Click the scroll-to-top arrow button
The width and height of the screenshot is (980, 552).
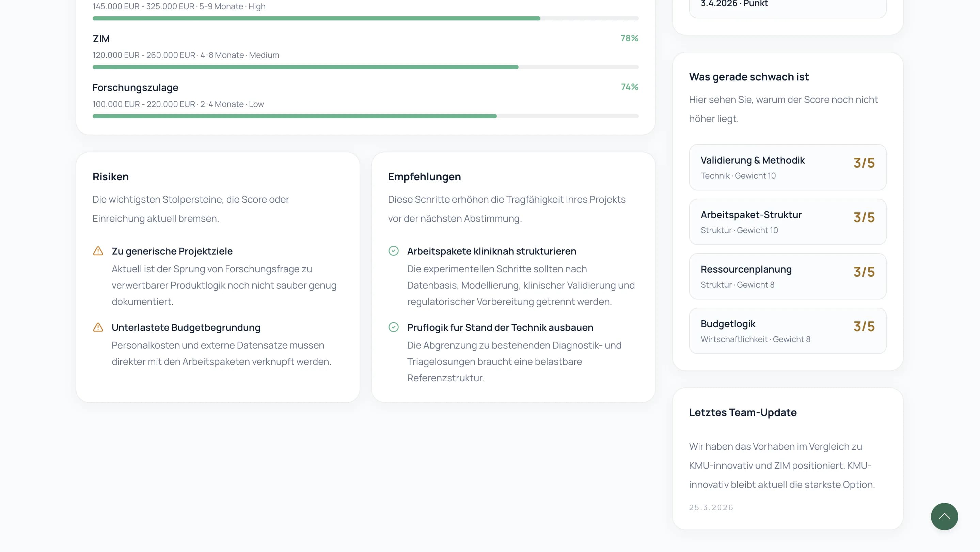click(x=944, y=516)
